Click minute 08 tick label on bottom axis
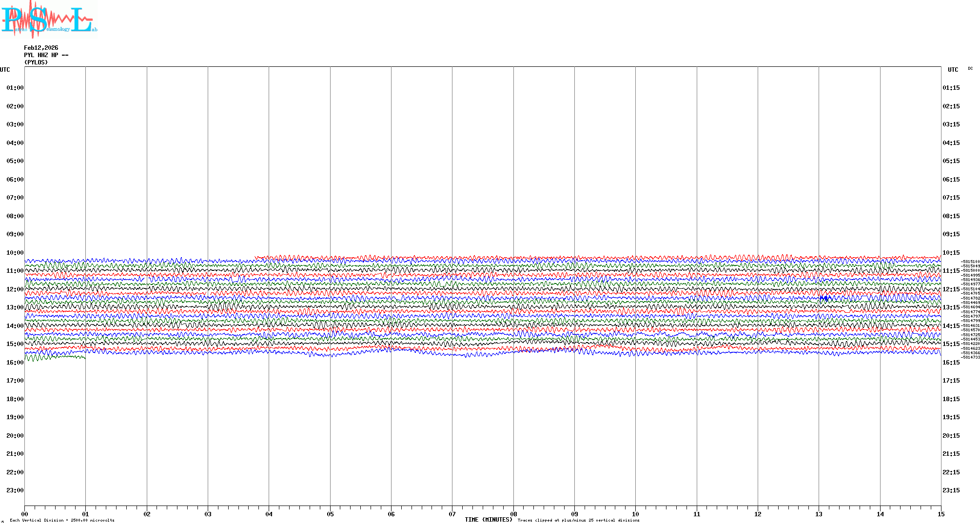Image resolution: width=980 pixels, height=527 pixels. pos(513,514)
